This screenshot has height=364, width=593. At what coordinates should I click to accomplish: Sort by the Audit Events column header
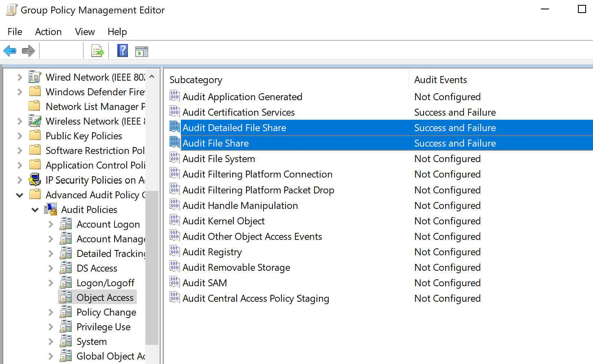(x=440, y=80)
